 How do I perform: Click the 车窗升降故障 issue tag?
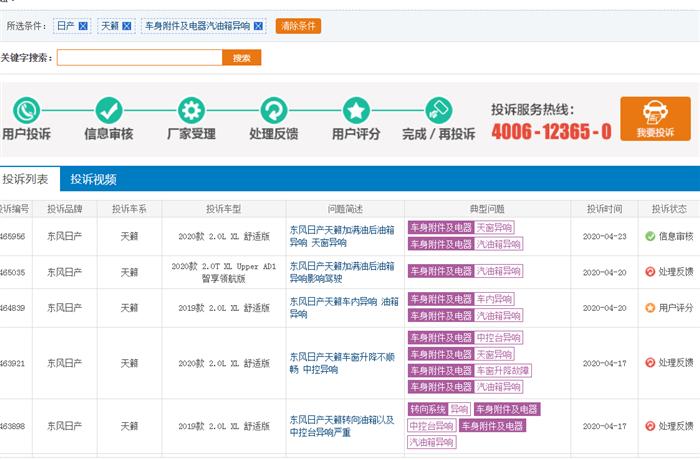click(x=502, y=370)
